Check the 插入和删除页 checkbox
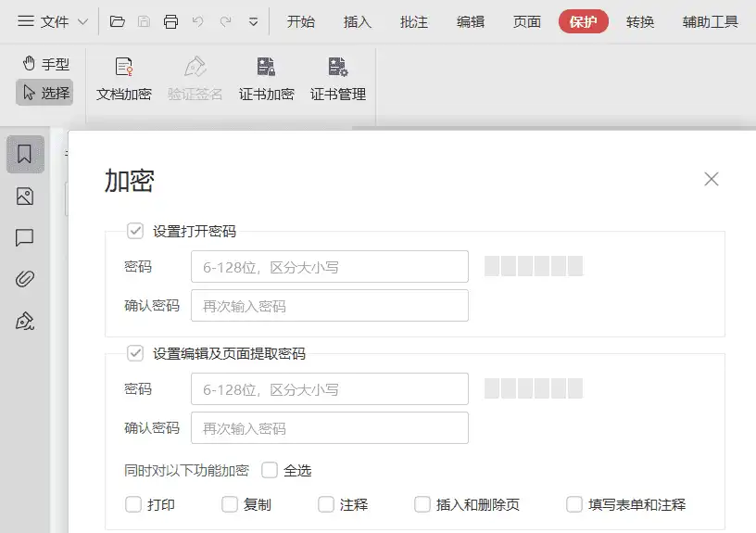Screen dimensions: 756x533 (422, 504)
